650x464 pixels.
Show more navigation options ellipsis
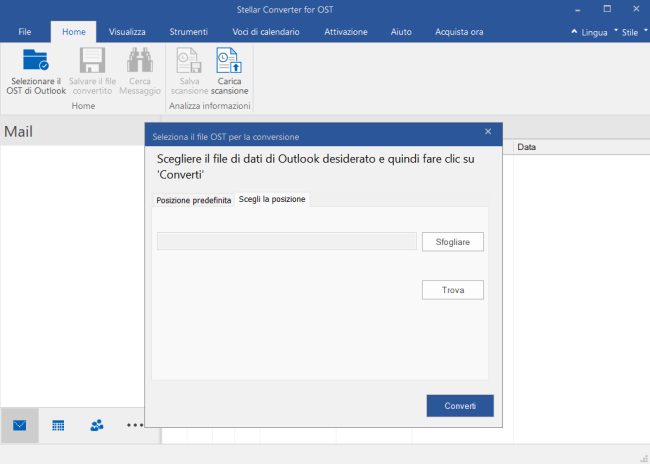135,425
